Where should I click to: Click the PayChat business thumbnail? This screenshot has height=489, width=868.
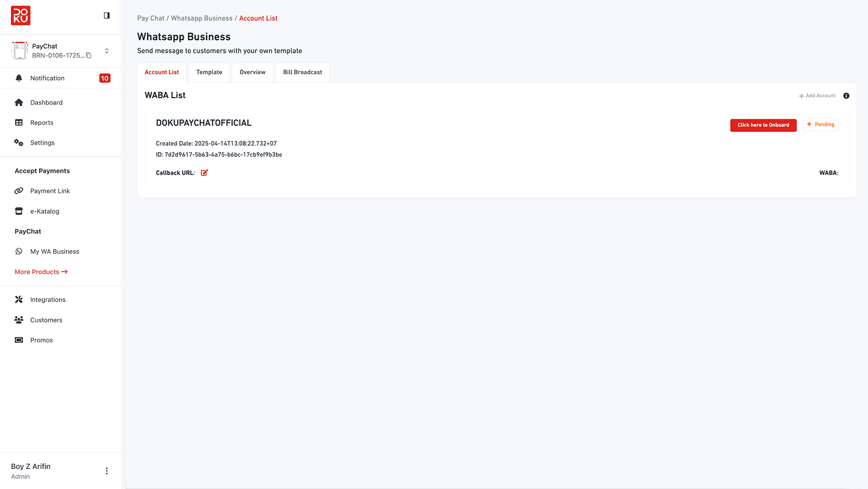pyautogui.click(x=20, y=51)
